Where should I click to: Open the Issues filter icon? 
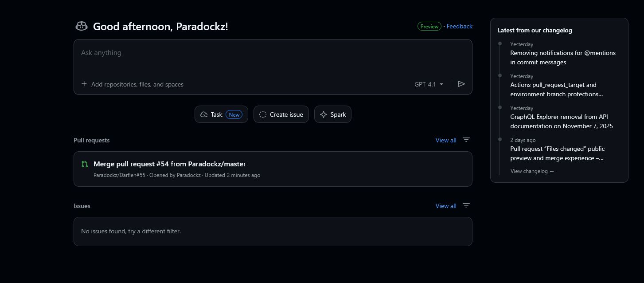coord(466,205)
